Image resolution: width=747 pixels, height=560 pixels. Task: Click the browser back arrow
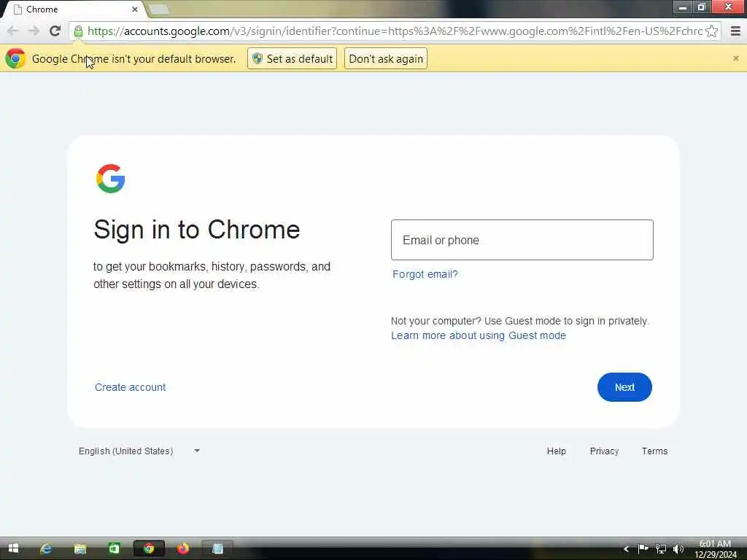(12, 31)
